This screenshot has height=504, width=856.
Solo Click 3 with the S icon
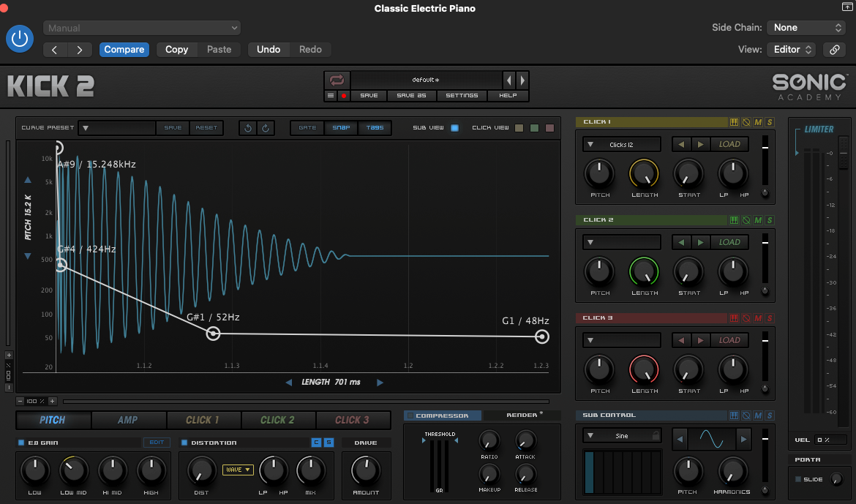point(770,317)
